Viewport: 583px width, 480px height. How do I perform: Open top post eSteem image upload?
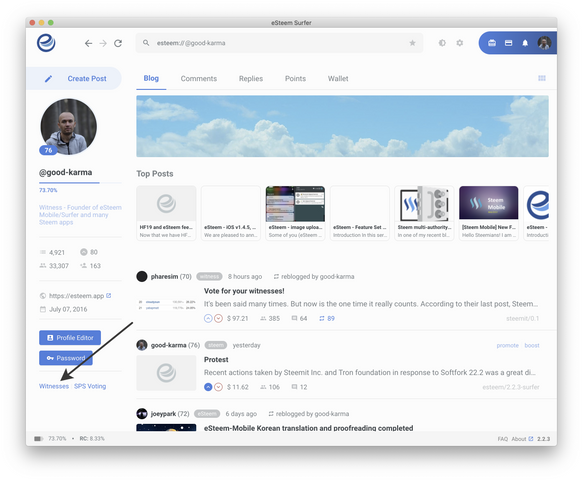pos(295,213)
